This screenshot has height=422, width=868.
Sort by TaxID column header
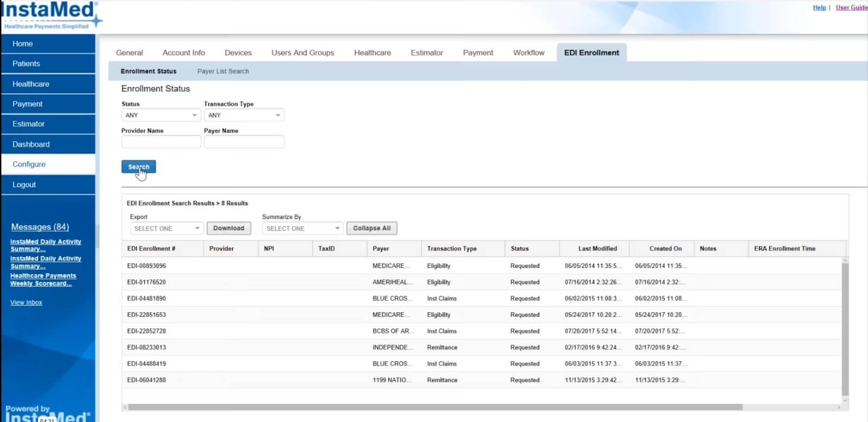[x=340, y=248]
